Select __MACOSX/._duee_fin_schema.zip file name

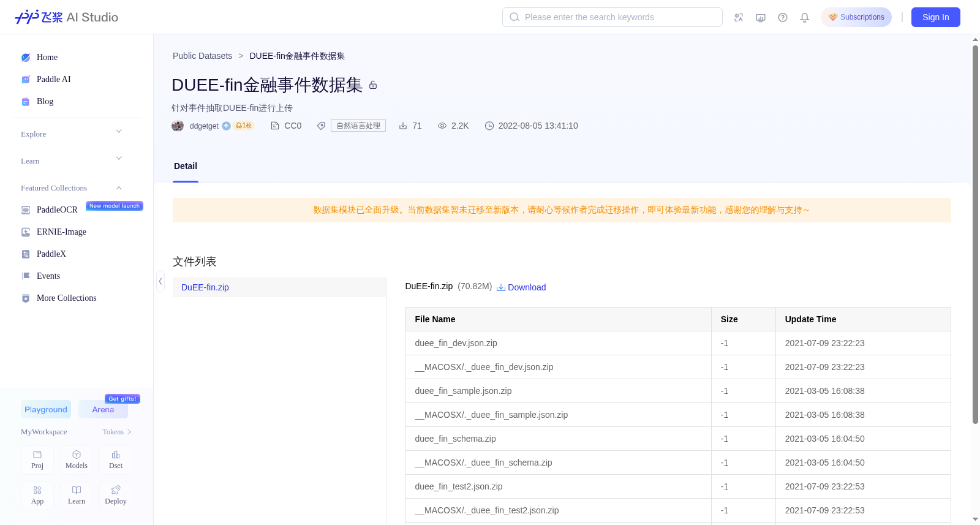484,463
